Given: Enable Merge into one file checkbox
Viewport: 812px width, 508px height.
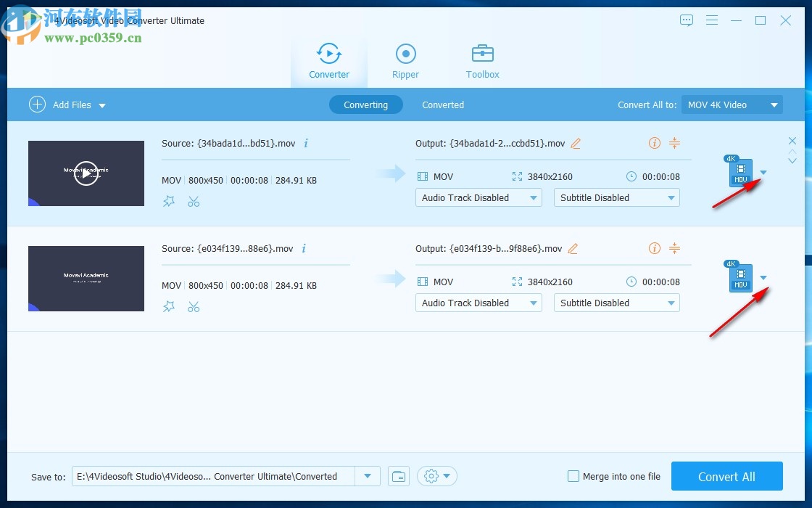Looking at the screenshot, I should click(573, 477).
